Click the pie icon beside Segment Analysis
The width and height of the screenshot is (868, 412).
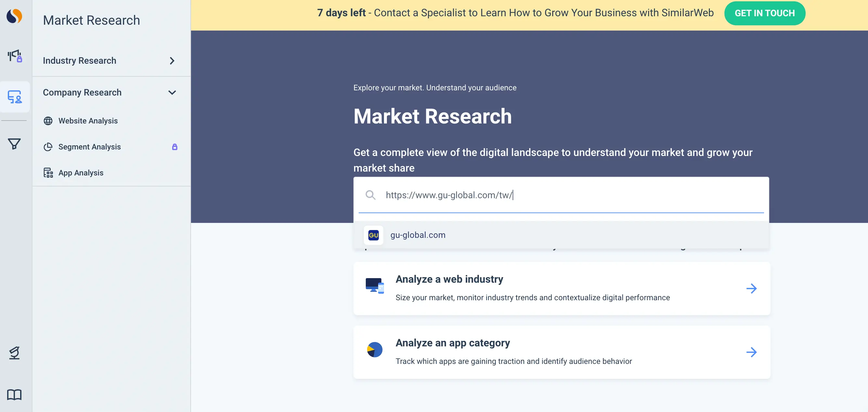click(x=48, y=147)
